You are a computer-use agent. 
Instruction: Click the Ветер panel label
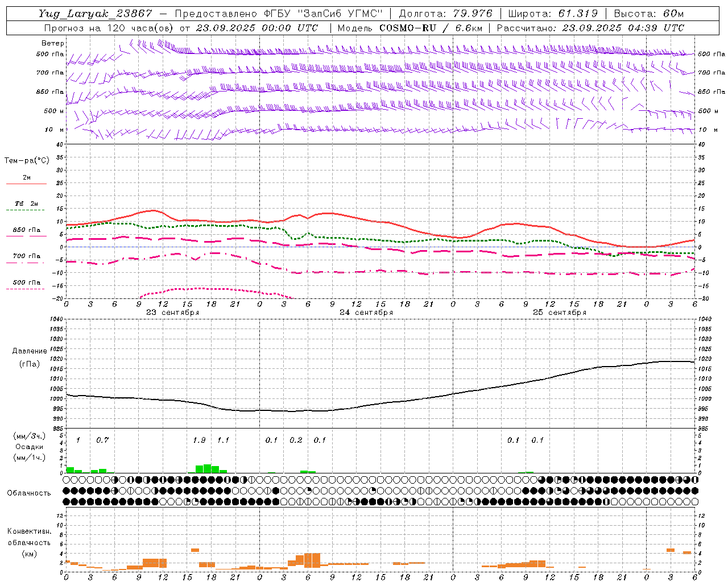53,43
